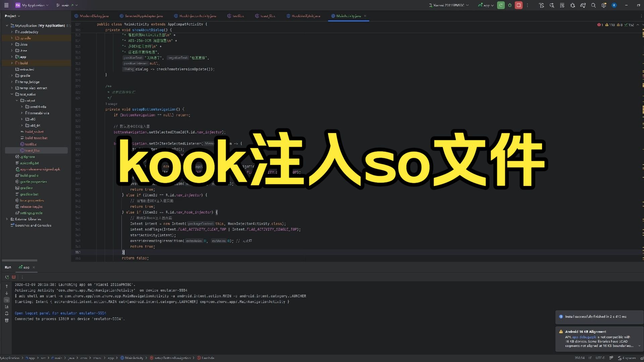Click Sync Project with Gradle elephant icon

583,5
